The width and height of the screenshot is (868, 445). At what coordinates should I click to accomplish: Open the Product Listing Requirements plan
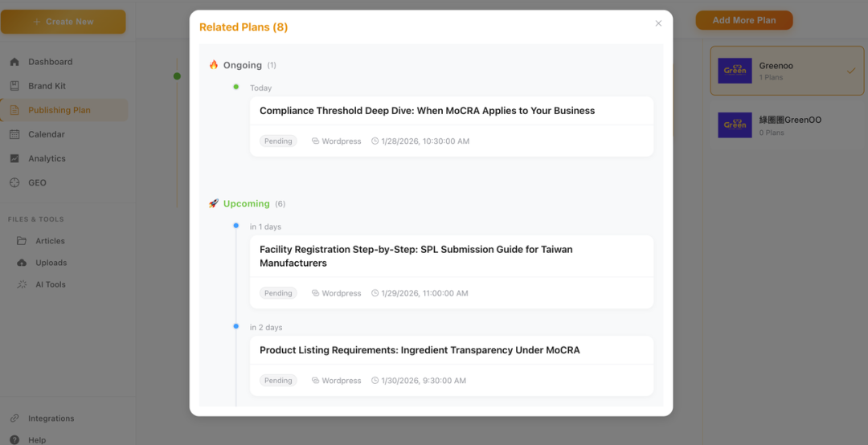[420, 350]
